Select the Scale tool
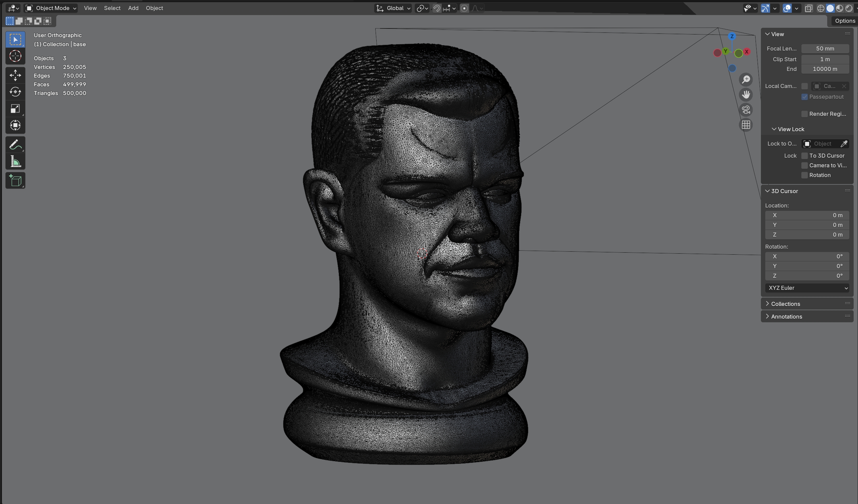 15,108
